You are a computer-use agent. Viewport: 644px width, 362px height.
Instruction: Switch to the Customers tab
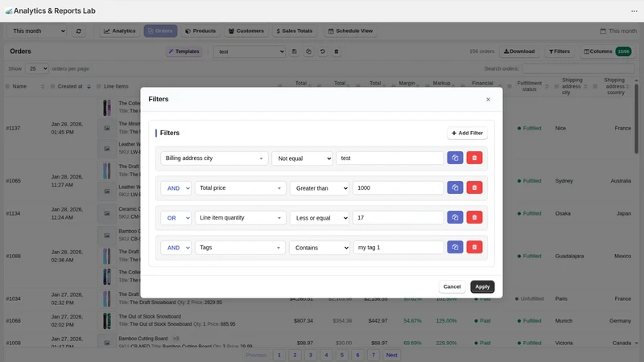[246, 31]
